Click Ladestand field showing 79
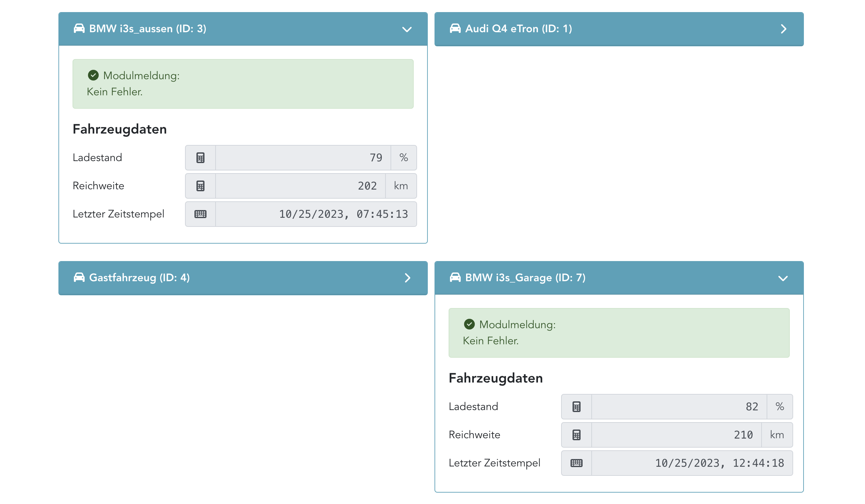The image size is (865, 504). (303, 158)
